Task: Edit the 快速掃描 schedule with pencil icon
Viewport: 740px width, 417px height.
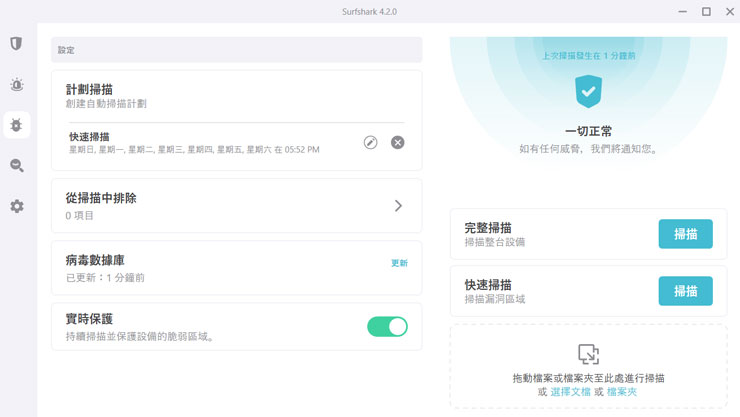Action: tap(370, 143)
